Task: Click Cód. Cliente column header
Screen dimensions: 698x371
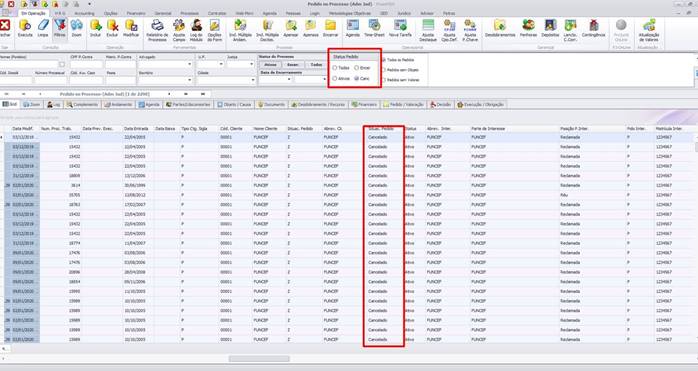Action: (231, 129)
